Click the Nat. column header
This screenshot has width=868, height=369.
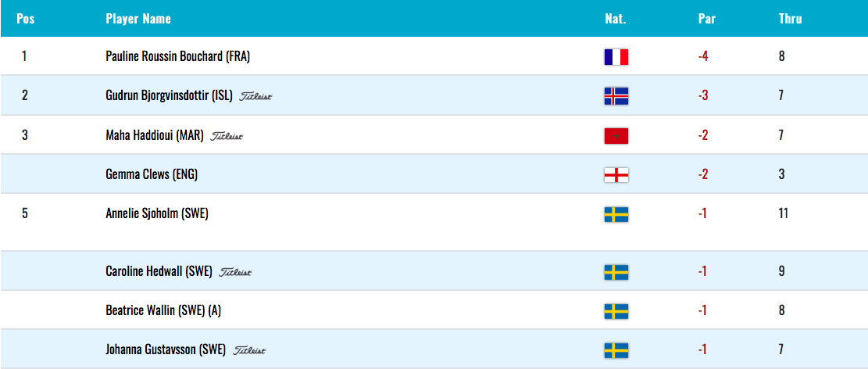pyautogui.click(x=616, y=19)
